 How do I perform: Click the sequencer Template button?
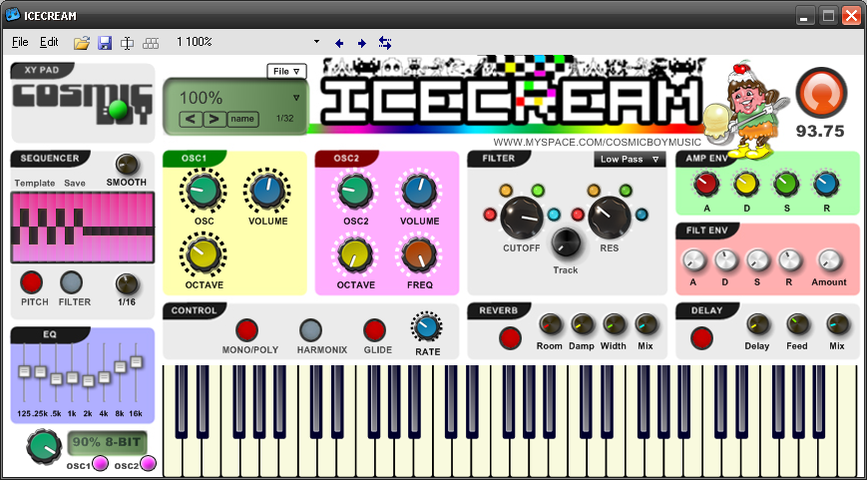click(35, 183)
